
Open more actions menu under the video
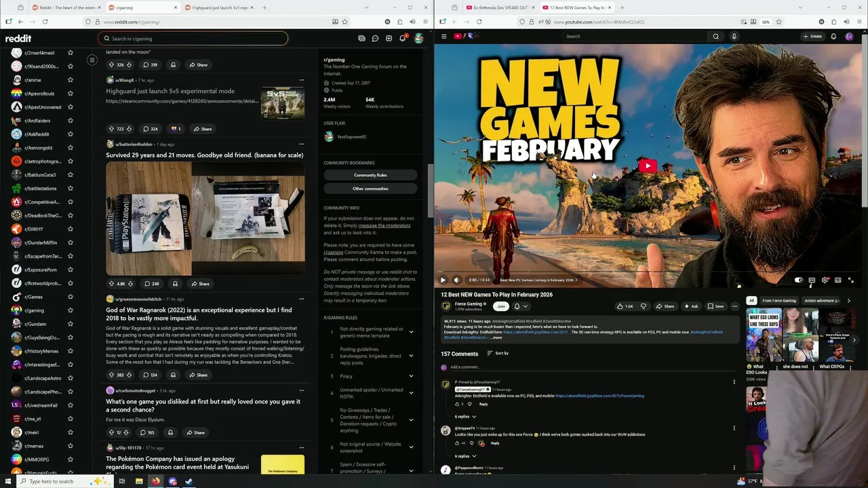[x=734, y=306]
